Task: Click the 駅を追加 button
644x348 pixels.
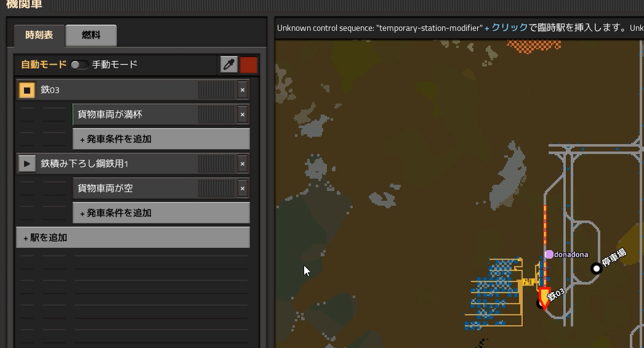Action: tap(132, 238)
